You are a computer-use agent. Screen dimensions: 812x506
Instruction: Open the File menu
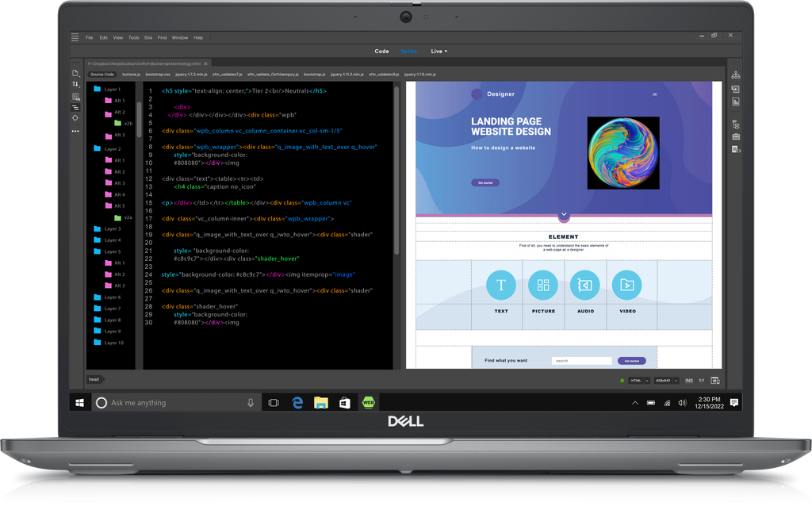(x=89, y=38)
